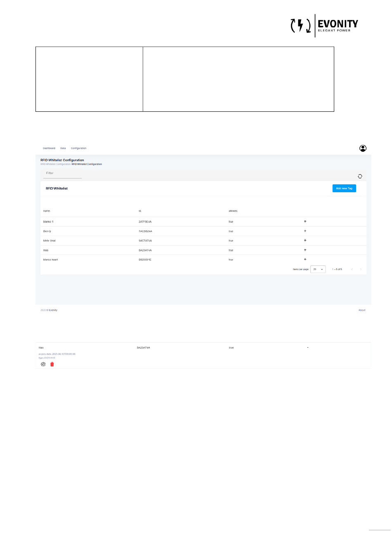Select the blanko 1 name cell

click(48, 222)
